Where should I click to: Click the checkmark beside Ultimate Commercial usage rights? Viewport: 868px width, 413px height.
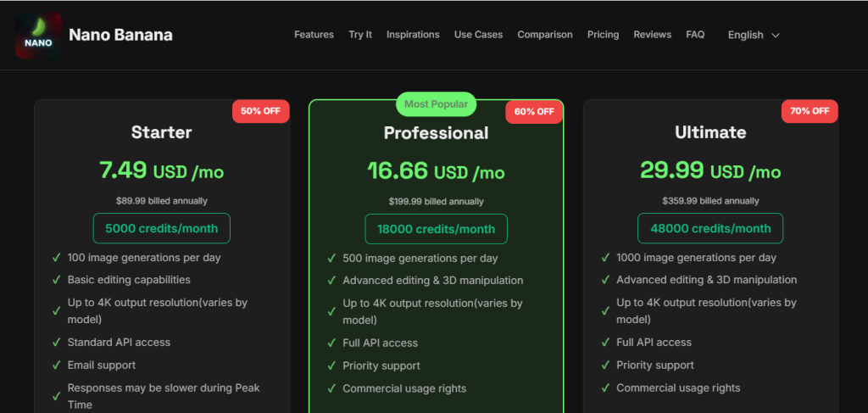605,388
